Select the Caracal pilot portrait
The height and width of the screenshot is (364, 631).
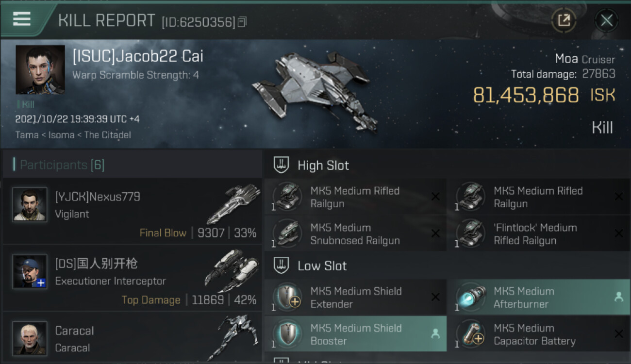[30, 338]
